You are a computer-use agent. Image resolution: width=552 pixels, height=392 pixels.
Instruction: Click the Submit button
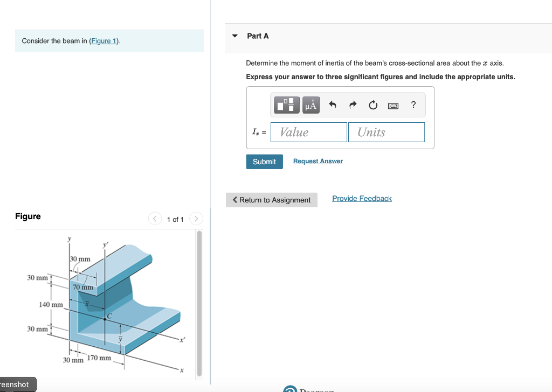click(x=264, y=161)
